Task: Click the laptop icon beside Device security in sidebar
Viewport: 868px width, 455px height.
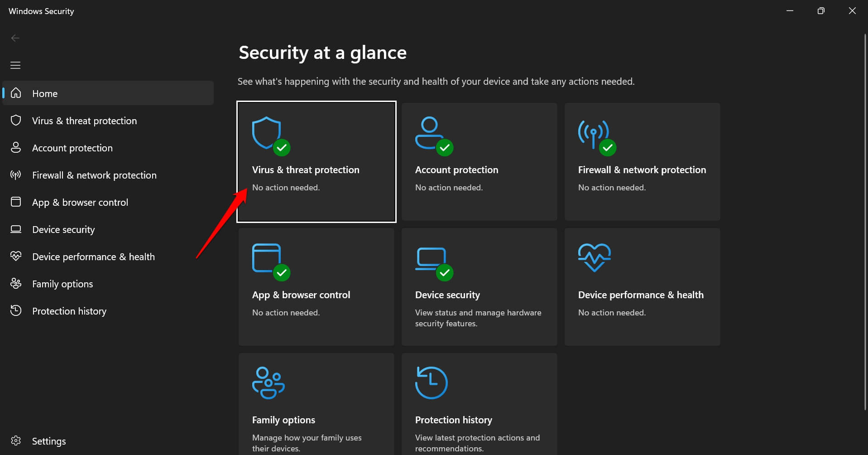Action: [x=16, y=229]
